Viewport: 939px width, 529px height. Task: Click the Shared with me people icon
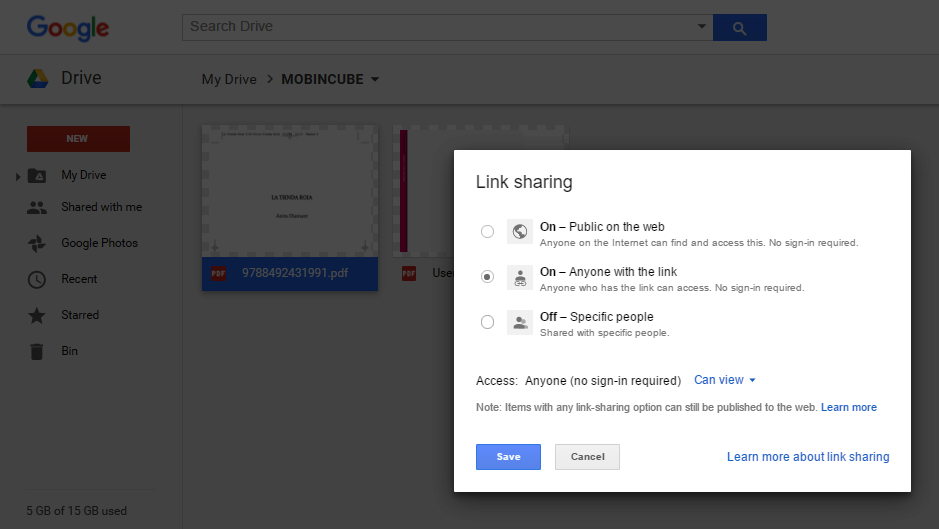[x=37, y=207]
